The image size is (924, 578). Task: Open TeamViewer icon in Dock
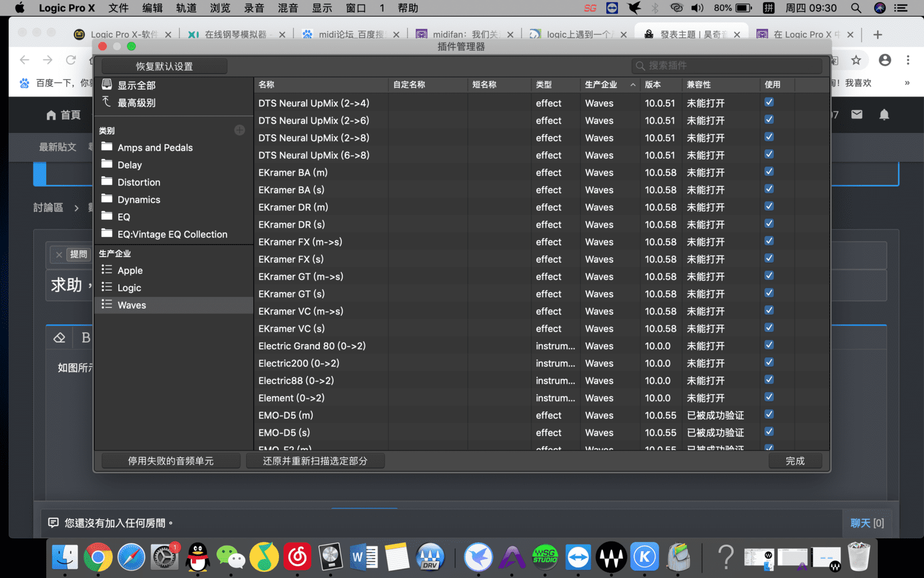(x=578, y=557)
